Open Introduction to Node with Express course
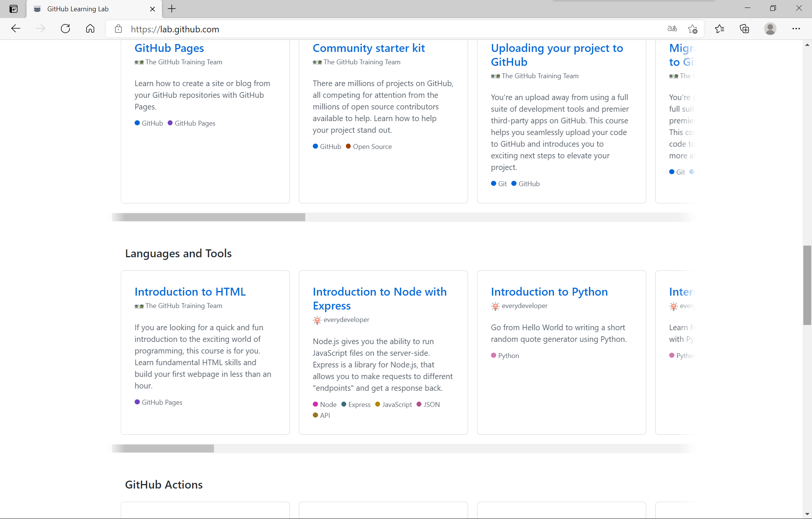Image resolution: width=812 pixels, height=519 pixels. (x=379, y=299)
